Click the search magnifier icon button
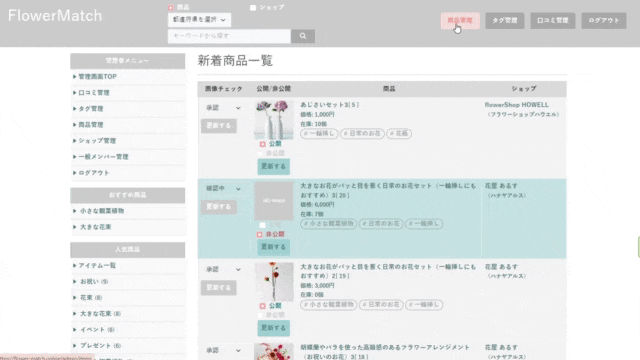Image resolution: width=640 pixels, height=360 pixels. click(x=302, y=36)
